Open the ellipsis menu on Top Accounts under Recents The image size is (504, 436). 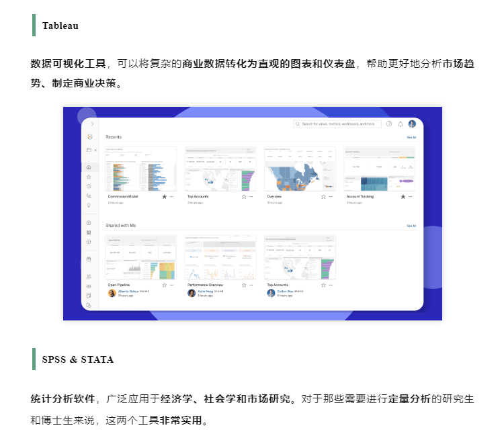(251, 197)
